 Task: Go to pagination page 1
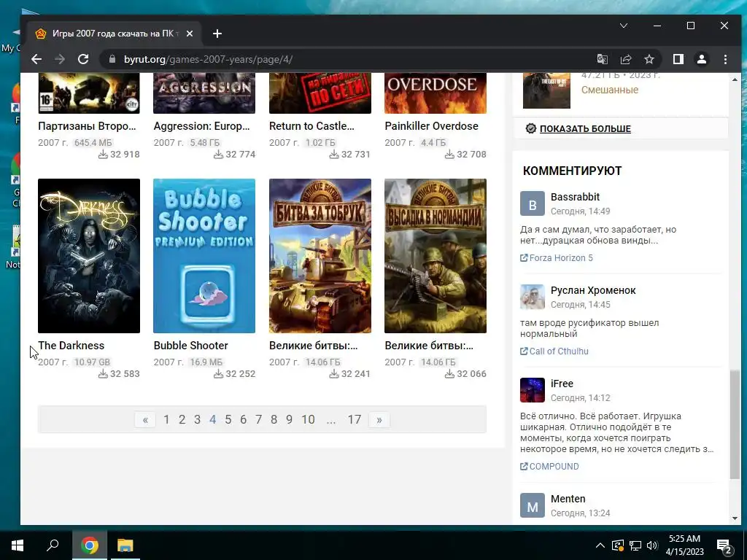(x=166, y=419)
